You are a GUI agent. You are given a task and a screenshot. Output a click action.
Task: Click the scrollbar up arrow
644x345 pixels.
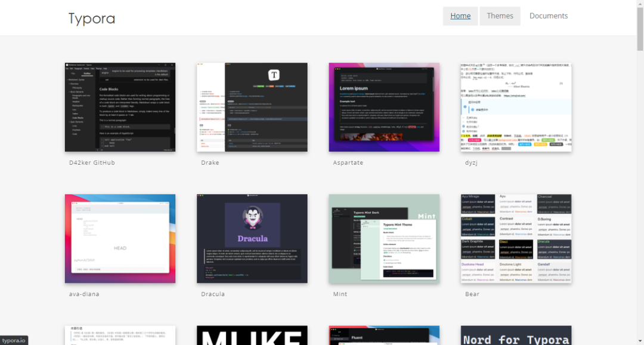[x=640, y=4]
